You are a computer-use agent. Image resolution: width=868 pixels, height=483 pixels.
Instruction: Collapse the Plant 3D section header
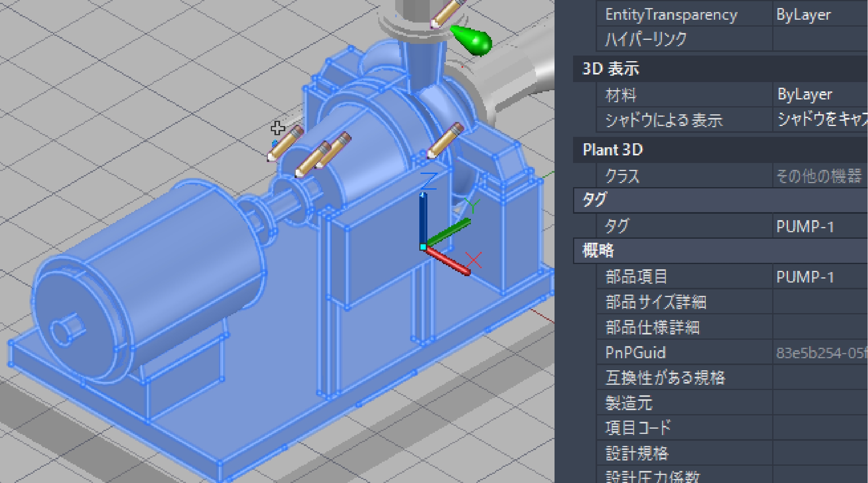(612, 150)
